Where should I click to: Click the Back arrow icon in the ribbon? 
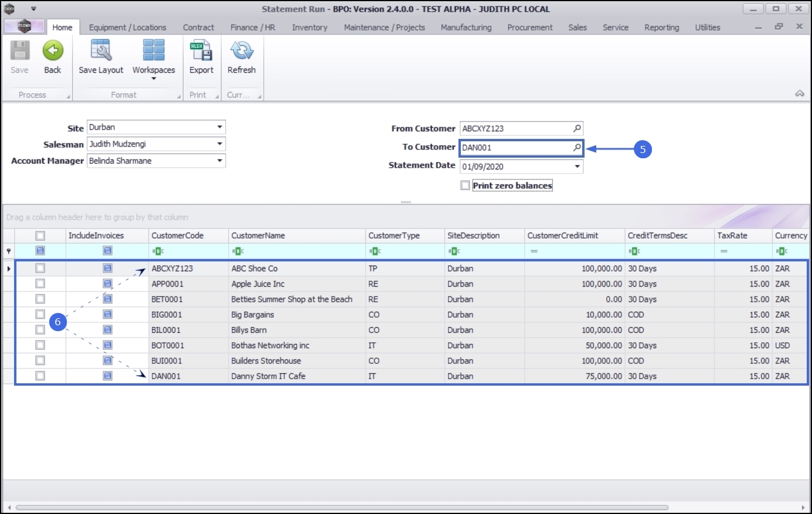tap(53, 52)
